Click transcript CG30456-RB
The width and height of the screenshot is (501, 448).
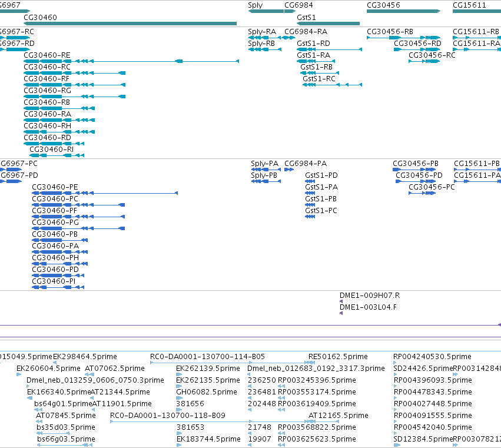[x=390, y=32]
